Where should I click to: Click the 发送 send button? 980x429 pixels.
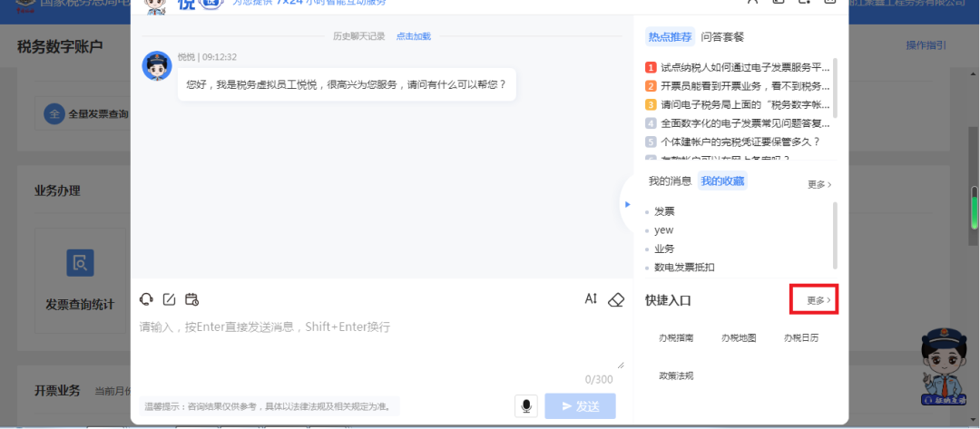click(x=580, y=406)
